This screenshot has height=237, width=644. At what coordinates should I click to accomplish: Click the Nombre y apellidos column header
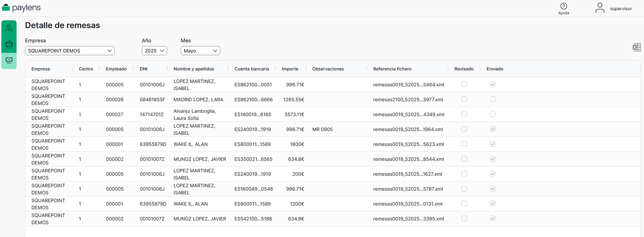click(x=194, y=69)
